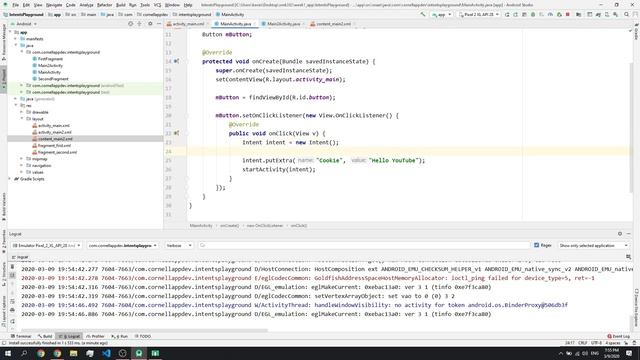The image size is (640, 360).
Task: Toggle the Regex checkbox in Logcat
Action: click(x=537, y=245)
